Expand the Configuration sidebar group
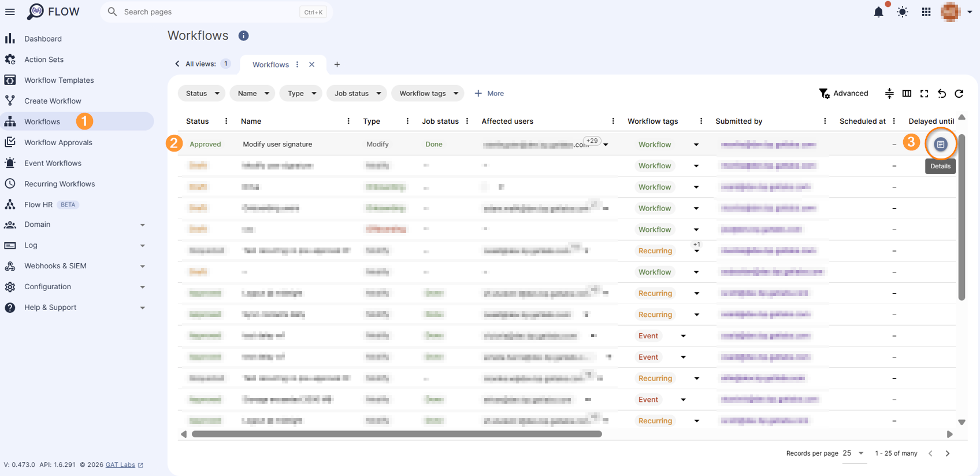 click(77, 287)
